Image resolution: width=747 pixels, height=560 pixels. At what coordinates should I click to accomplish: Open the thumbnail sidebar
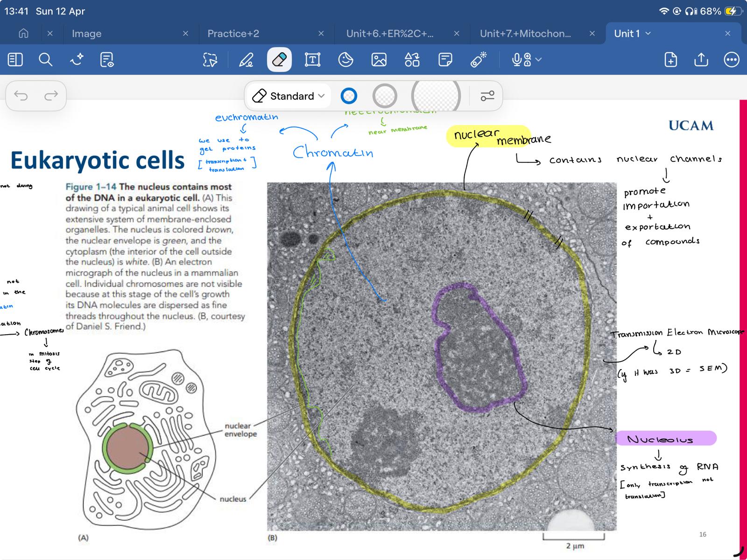(15, 60)
